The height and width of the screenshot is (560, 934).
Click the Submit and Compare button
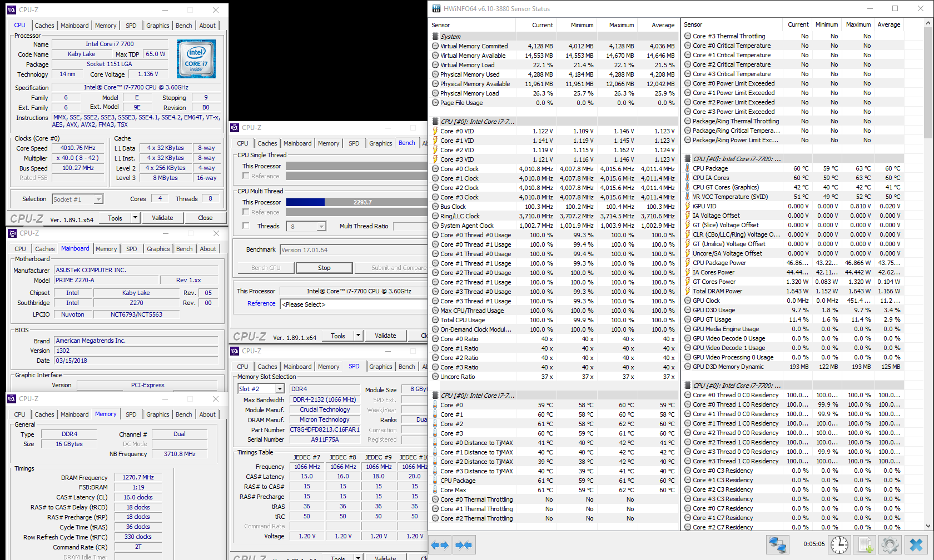(x=393, y=268)
